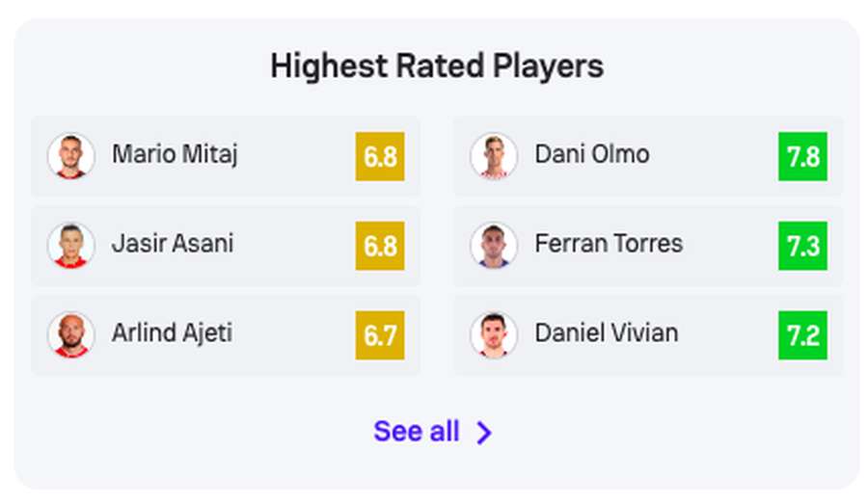Viewport: 868px width, 504px height.
Task: Click Daniel Vivian's player avatar
Action: point(494,335)
